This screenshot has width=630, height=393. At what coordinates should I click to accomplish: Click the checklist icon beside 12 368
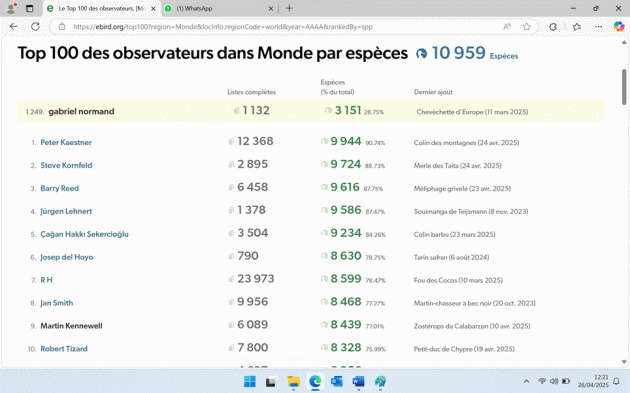(x=231, y=141)
